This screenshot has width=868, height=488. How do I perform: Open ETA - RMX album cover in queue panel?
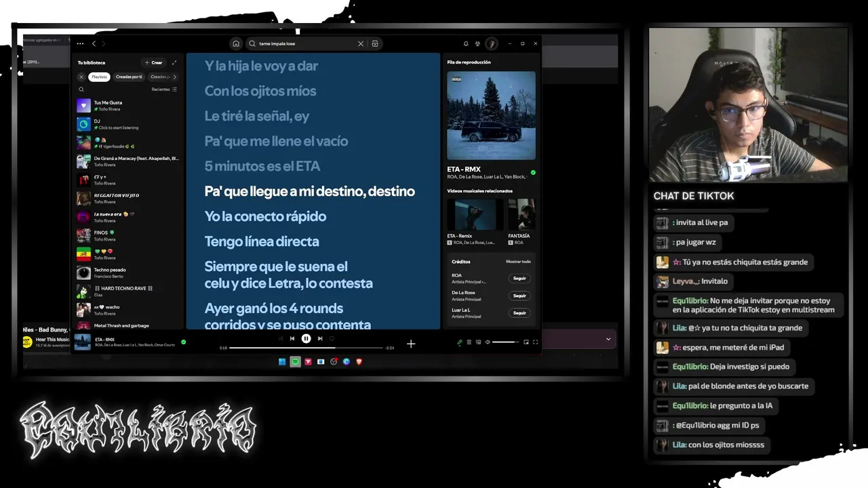pos(491,115)
